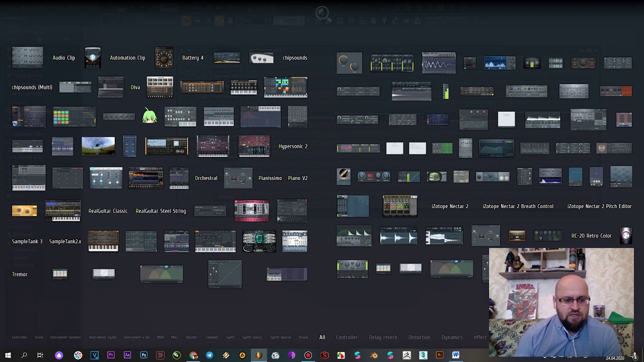Load the SampleTank 3 instrument
This screenshot has width=644, height=362.
coord(27,241)
